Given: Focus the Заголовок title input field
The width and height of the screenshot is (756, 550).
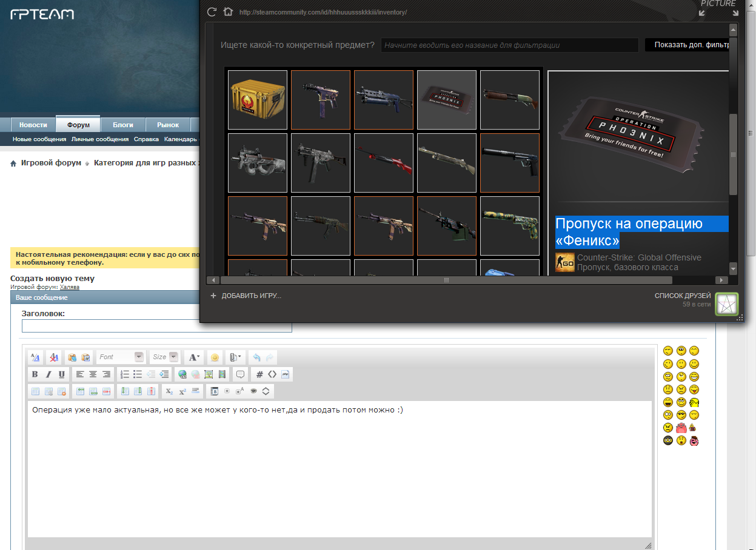Looking at the screenshot, I should (x=156, y=326).
